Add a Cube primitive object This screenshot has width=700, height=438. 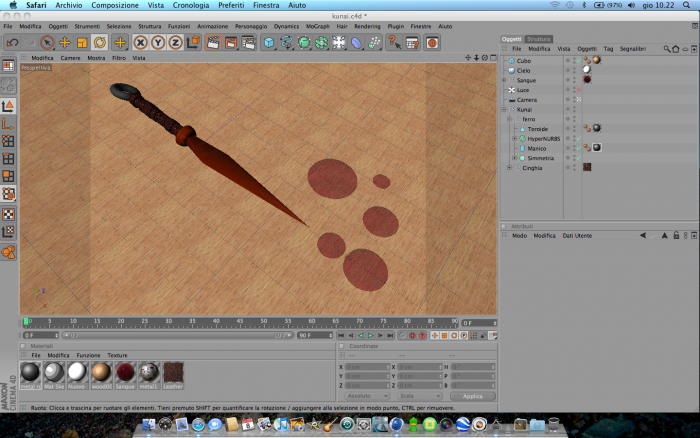269,43
